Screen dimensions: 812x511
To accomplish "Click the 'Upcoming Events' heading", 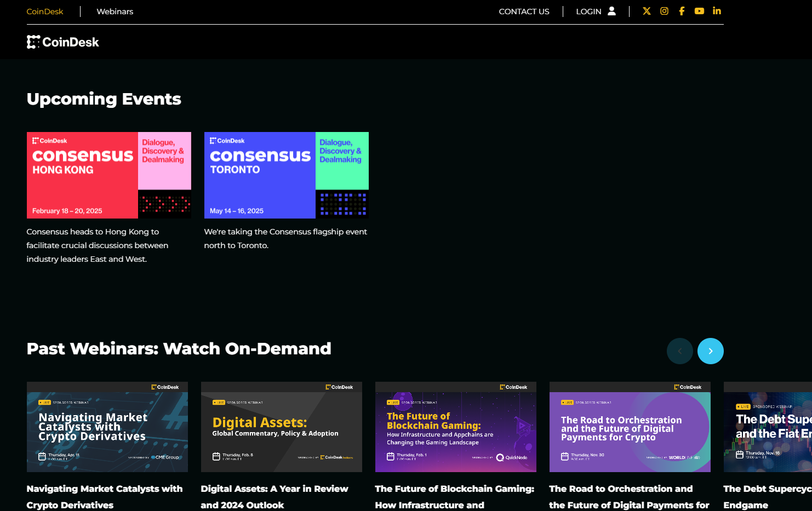I will [104, 99].
